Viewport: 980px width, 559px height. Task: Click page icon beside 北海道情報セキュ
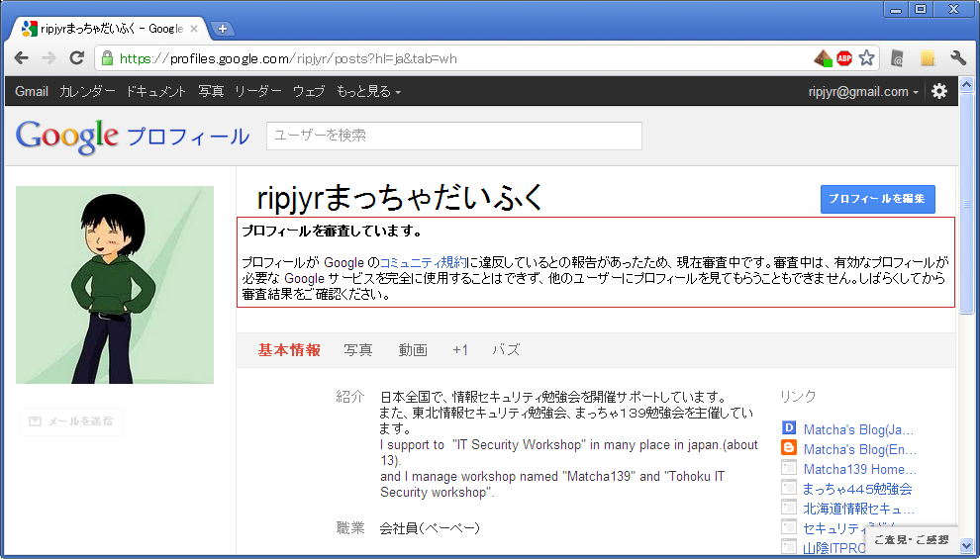(x=789, y=508)
